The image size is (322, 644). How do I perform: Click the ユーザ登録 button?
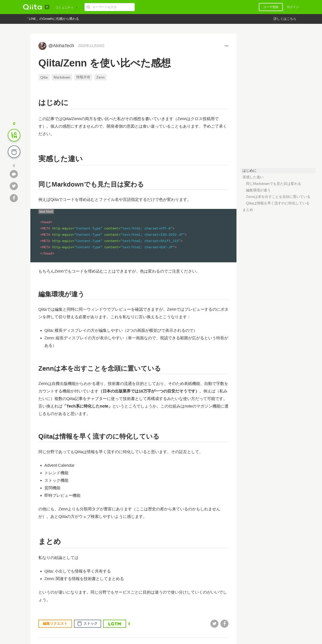[x=271, y=7]
